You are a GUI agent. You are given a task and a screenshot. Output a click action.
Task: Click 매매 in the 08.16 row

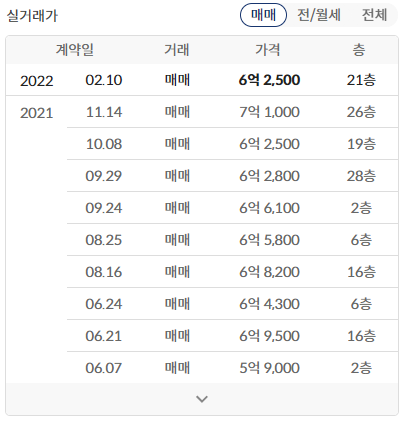pos(177,272)
